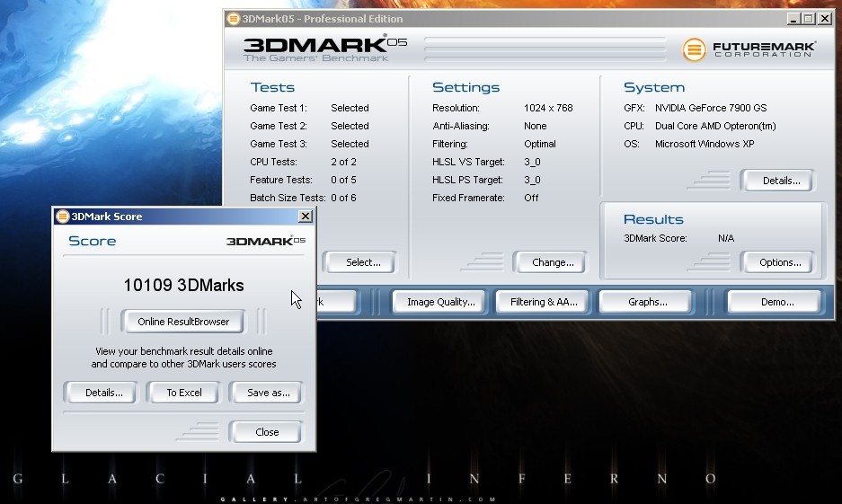The height and width of the screenshot is (504, 842).
Task: Click the 'CPU Tests:' value '2 of 2'
Action: point(343,162)
